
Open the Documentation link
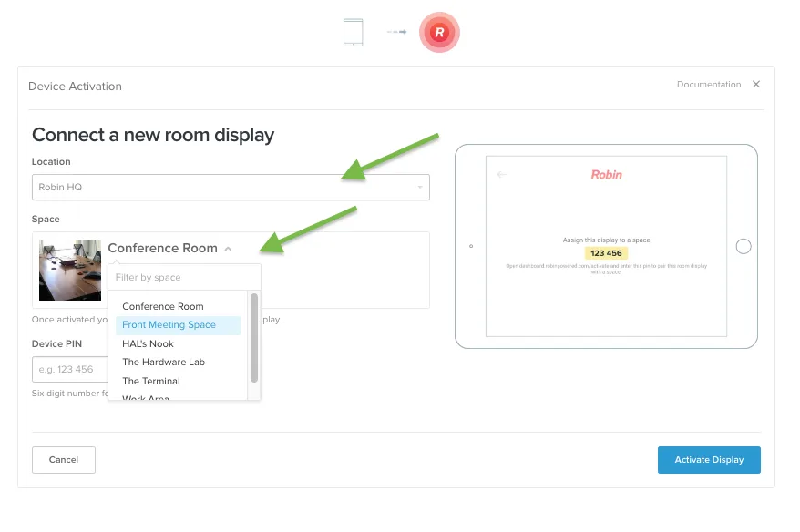709,84
